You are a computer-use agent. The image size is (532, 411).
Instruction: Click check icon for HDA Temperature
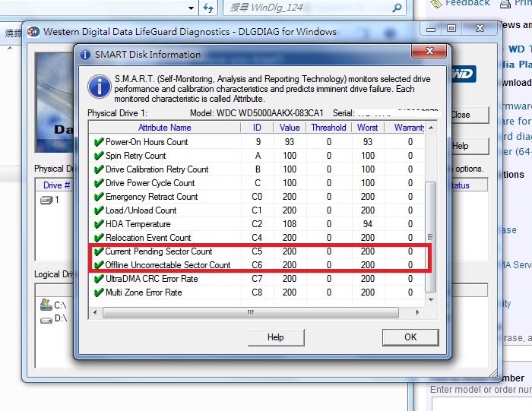[x=98, y=224]
